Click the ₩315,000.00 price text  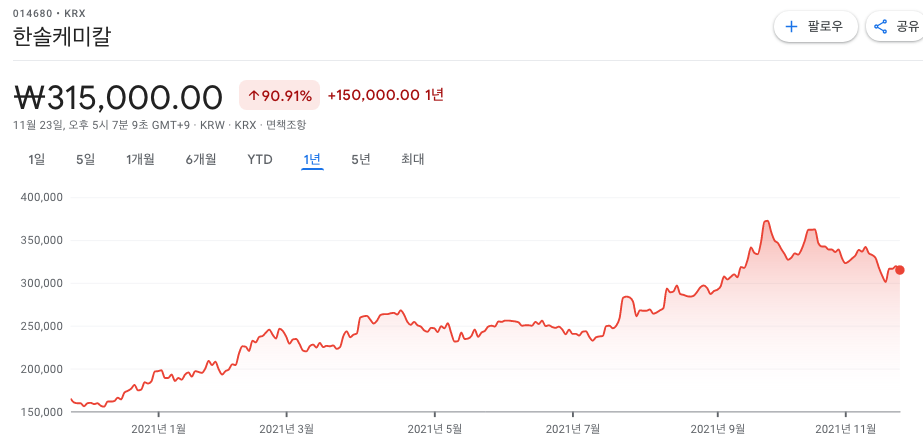click(118, 97)
